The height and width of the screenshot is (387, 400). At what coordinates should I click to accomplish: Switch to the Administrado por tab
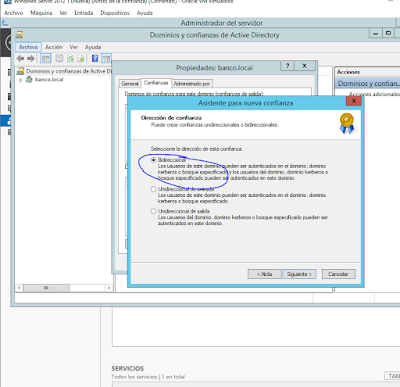pos(192,84)
